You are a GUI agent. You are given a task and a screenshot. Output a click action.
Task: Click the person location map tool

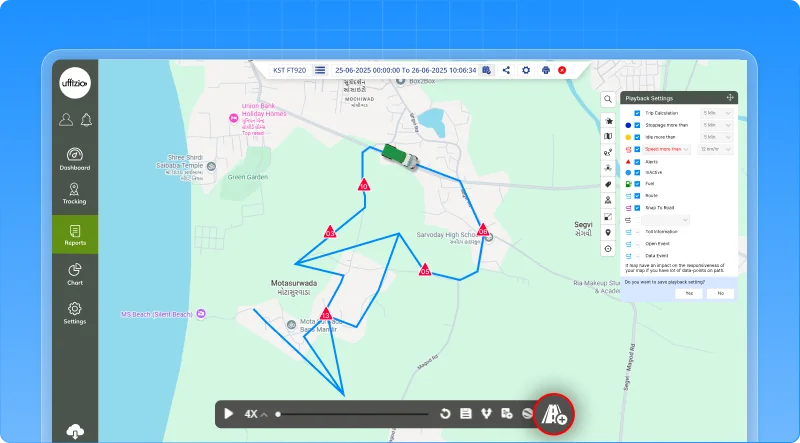coord(608,200)
